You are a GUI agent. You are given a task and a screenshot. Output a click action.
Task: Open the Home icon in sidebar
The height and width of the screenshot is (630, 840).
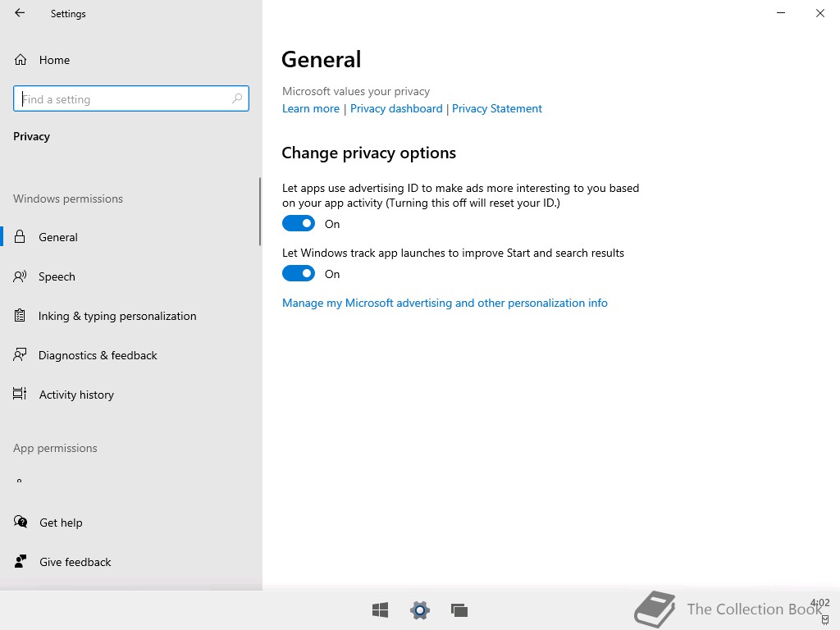coord(21,59)
